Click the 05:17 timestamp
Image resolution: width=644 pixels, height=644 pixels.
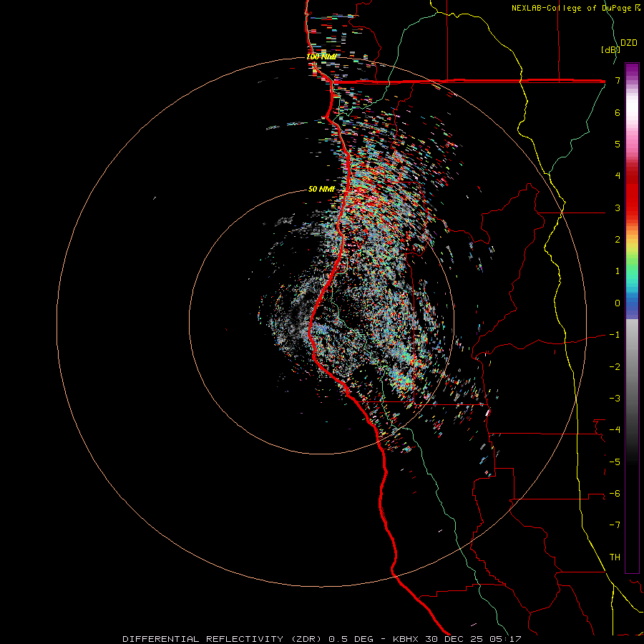507,639
